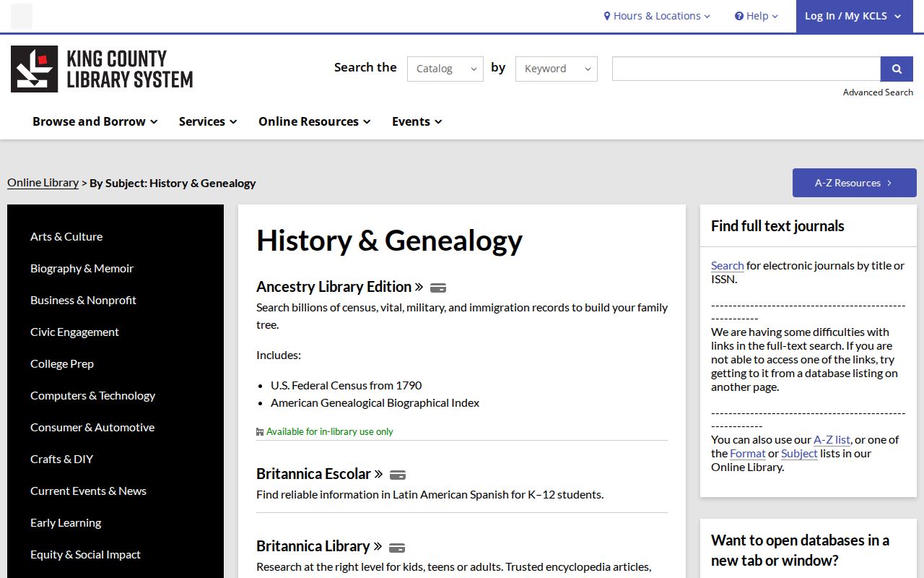
Task: Click the Search link for electronic journals
Action: click(727, 265)
